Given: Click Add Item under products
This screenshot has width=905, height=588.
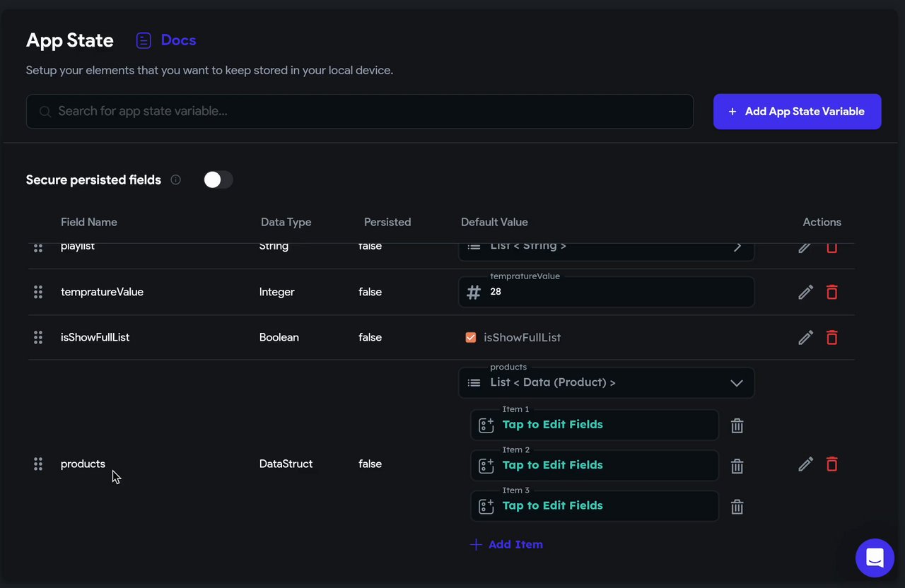Looking at the screenshot, I should pyautogui.click(x=507, y=544).
